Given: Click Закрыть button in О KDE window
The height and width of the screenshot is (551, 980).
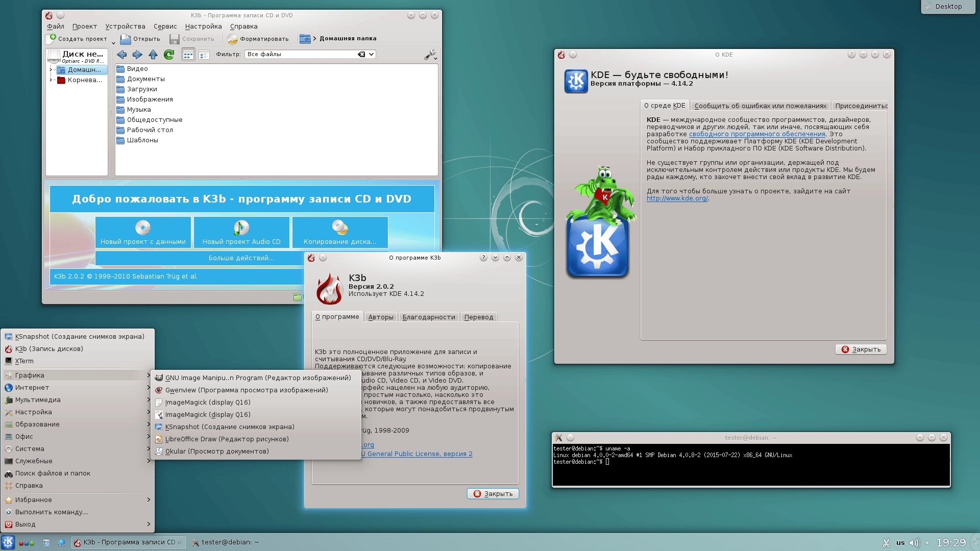Looking at the screenshot, I should [x=861, y=349].
